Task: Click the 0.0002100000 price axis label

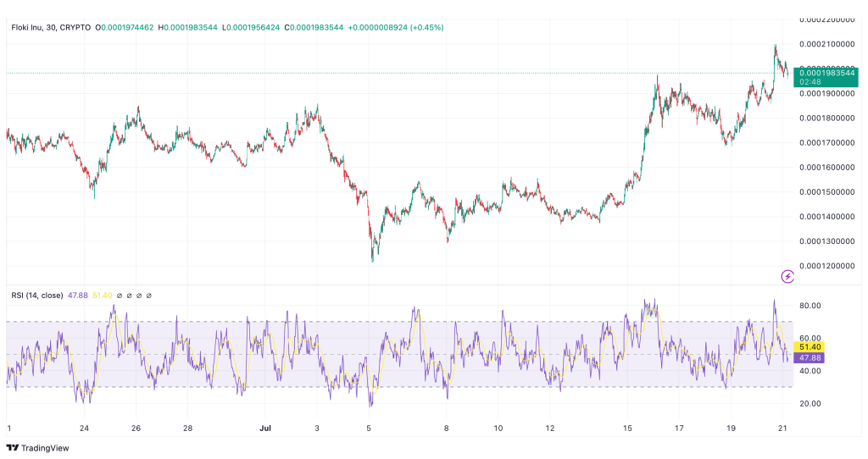Action: tap(827, 44)
